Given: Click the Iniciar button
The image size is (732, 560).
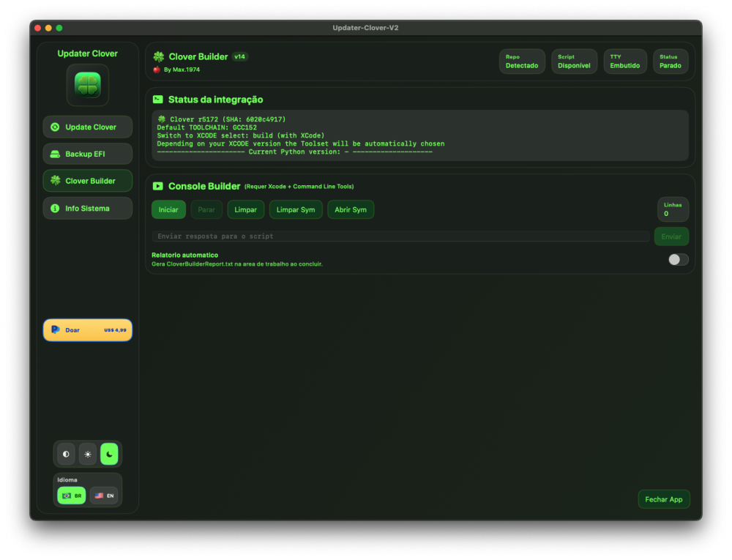Looking at the screenshot, I should [168, 209].
